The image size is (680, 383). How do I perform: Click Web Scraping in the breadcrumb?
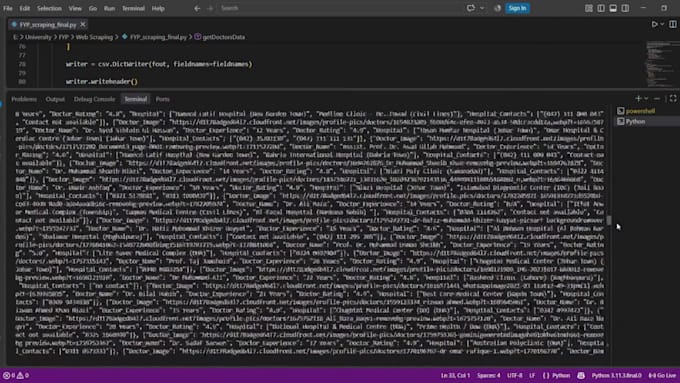(x=94, y=37)
